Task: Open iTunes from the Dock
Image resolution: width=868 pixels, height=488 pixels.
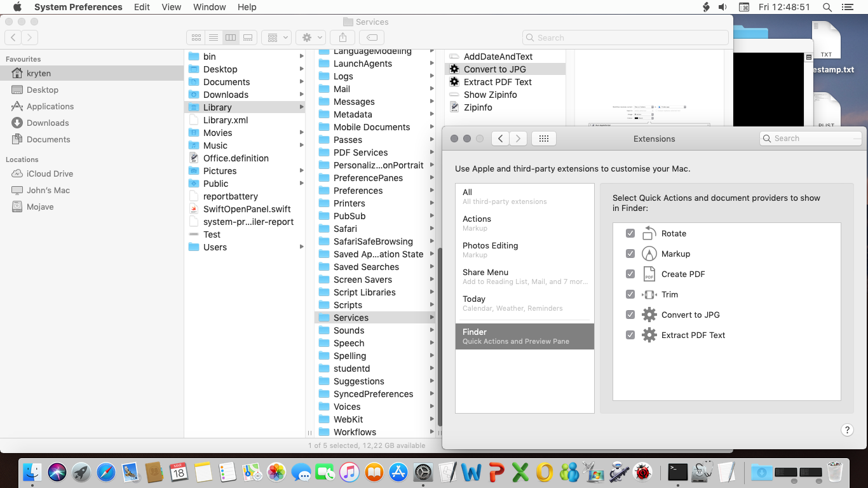Action: click(x=349, y=472)
